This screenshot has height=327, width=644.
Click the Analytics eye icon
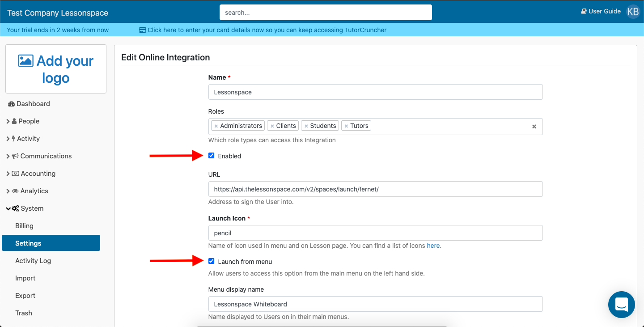[x=15, y=191]
